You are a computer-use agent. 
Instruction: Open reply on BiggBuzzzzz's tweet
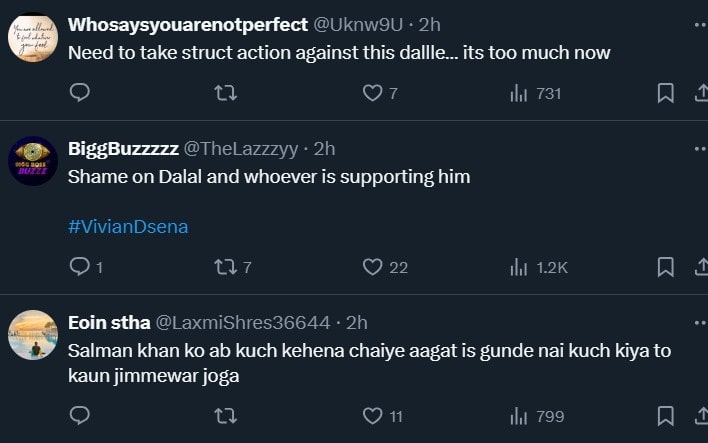tap(80, 267)
